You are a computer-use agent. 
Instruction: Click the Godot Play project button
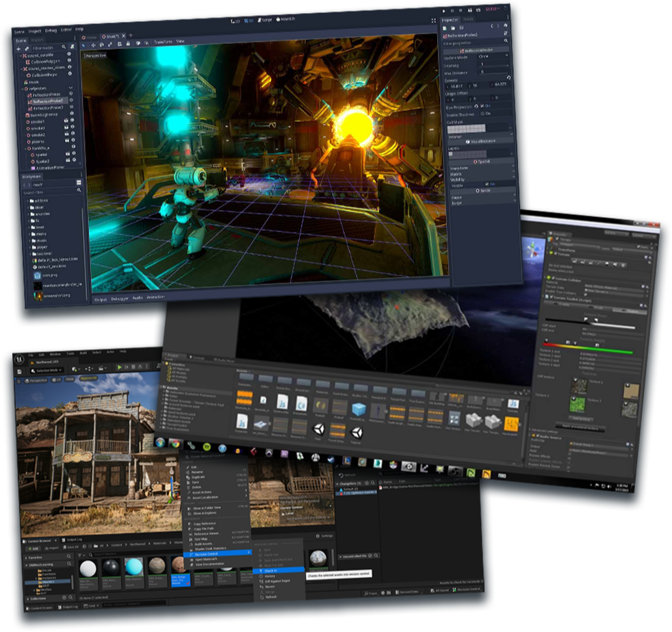tap(444, 11)
